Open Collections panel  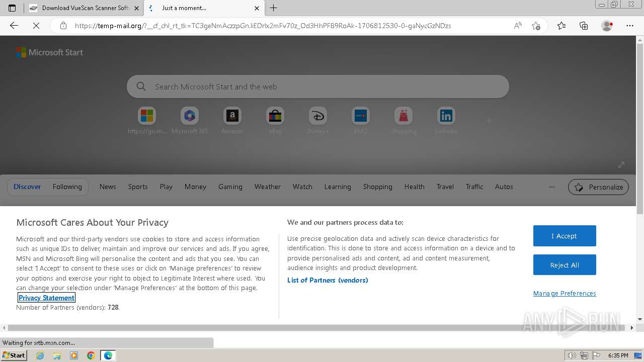coord(584,26)
